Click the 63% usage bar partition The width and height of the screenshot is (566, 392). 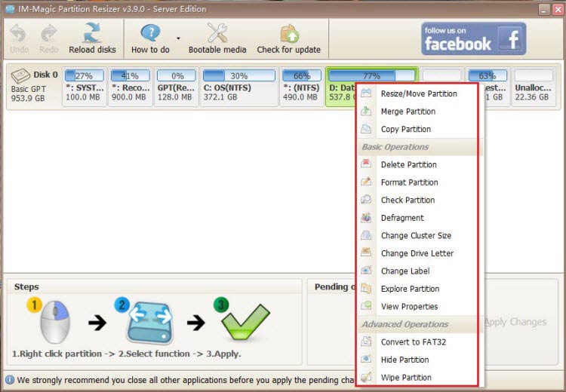pyautogui.click(x=488, y=75)
